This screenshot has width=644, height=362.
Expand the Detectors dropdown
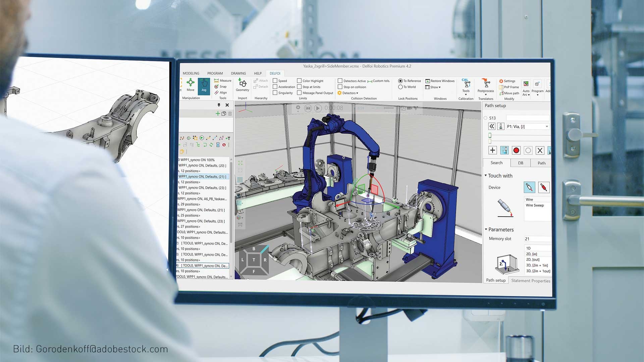click(x=350, y=93)
